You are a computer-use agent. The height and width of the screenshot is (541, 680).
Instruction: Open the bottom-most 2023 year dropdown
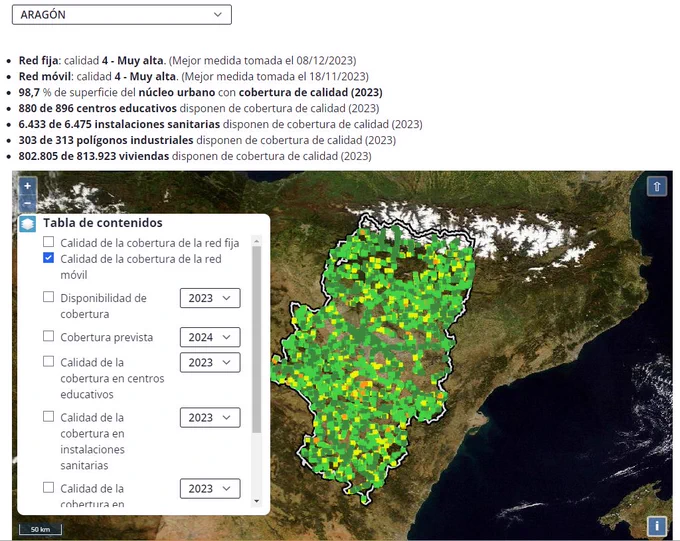point(210,489)
